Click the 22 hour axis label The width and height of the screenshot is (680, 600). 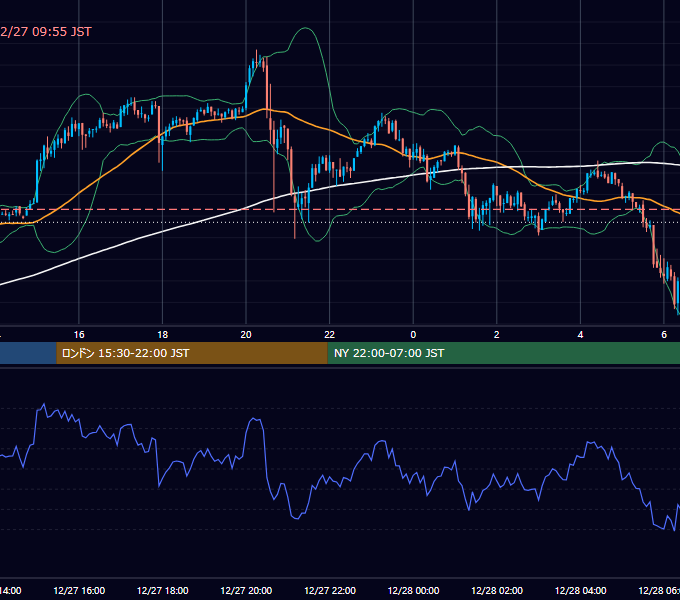pyautogui.click(x=330, y=335)
